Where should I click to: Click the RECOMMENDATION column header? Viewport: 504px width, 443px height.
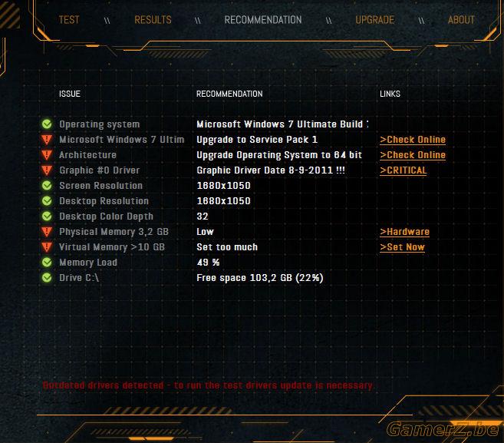(x=229, y=94)
